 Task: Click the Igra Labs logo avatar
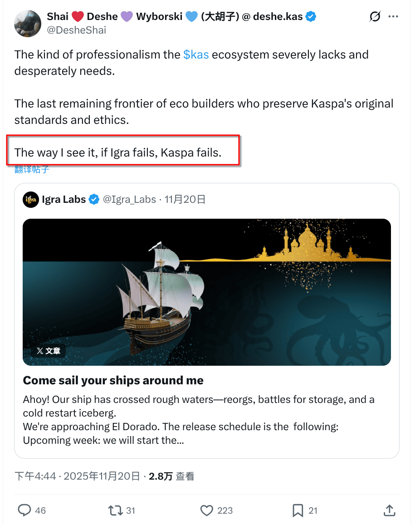(31, 200)
